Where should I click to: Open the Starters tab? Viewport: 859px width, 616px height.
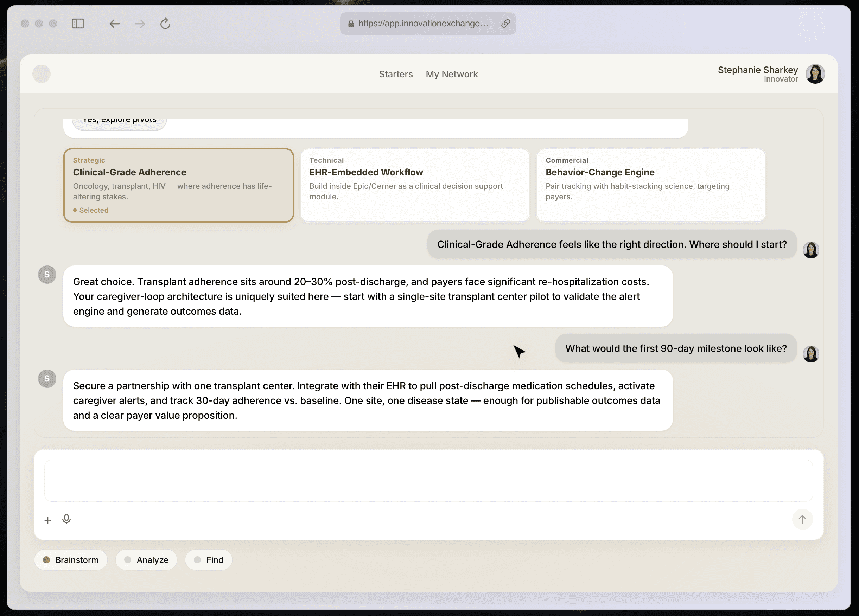coord(396,74)
